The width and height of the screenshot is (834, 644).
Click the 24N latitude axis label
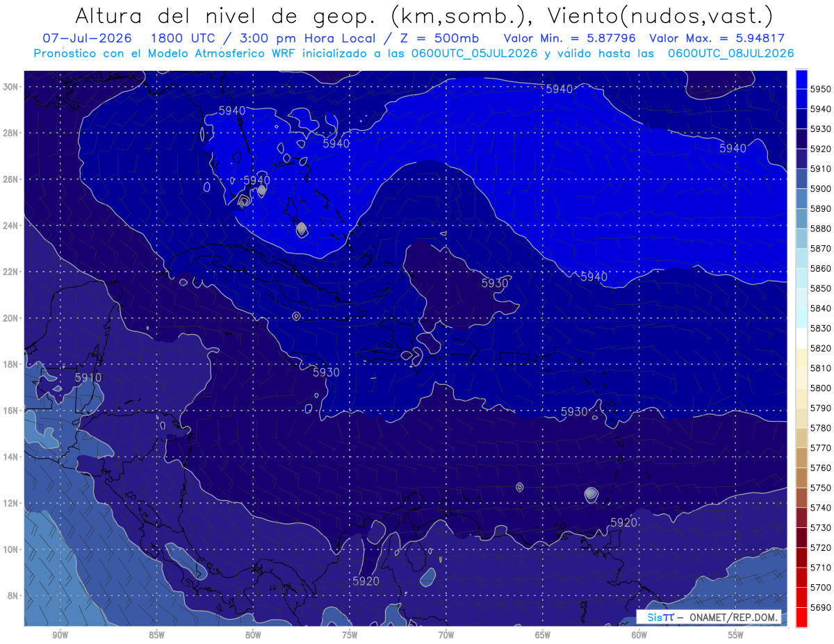(10, 226)
